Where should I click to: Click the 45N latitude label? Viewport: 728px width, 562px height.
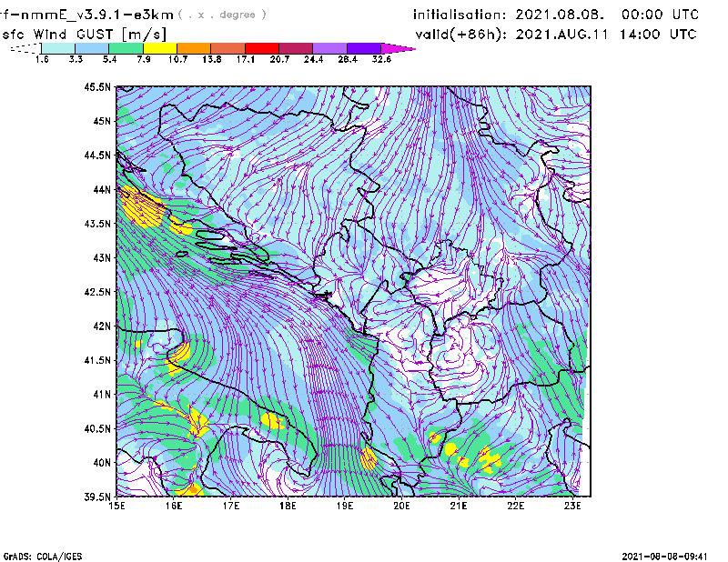(102, 121)
